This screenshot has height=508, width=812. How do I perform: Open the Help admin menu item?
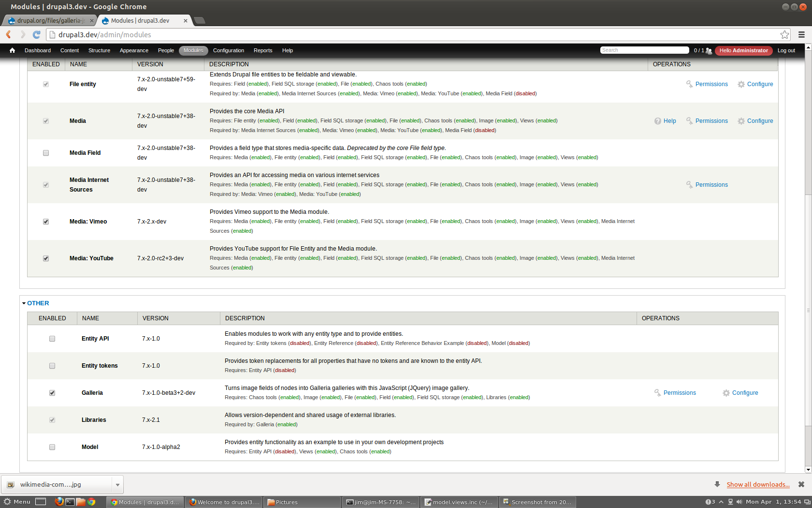click(288, 50)
